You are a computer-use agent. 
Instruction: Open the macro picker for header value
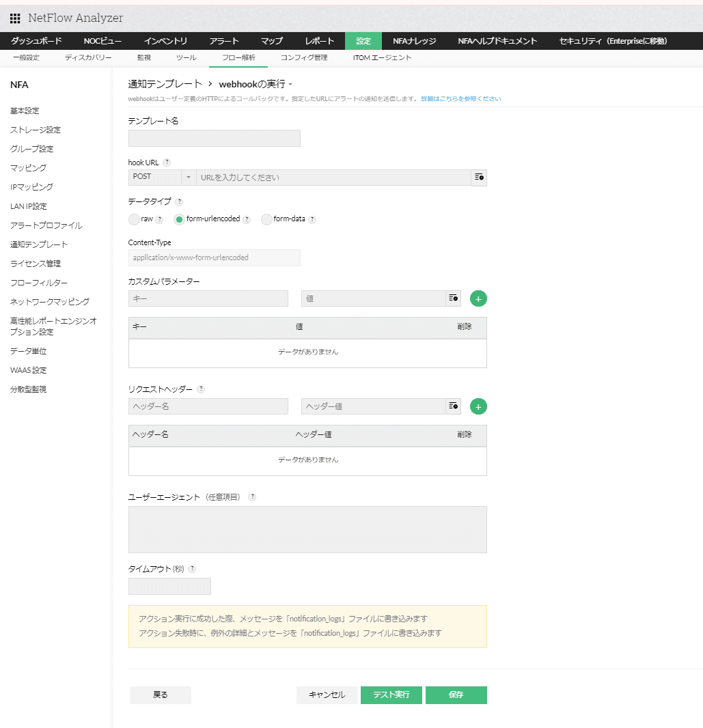(x=453, y=406)
